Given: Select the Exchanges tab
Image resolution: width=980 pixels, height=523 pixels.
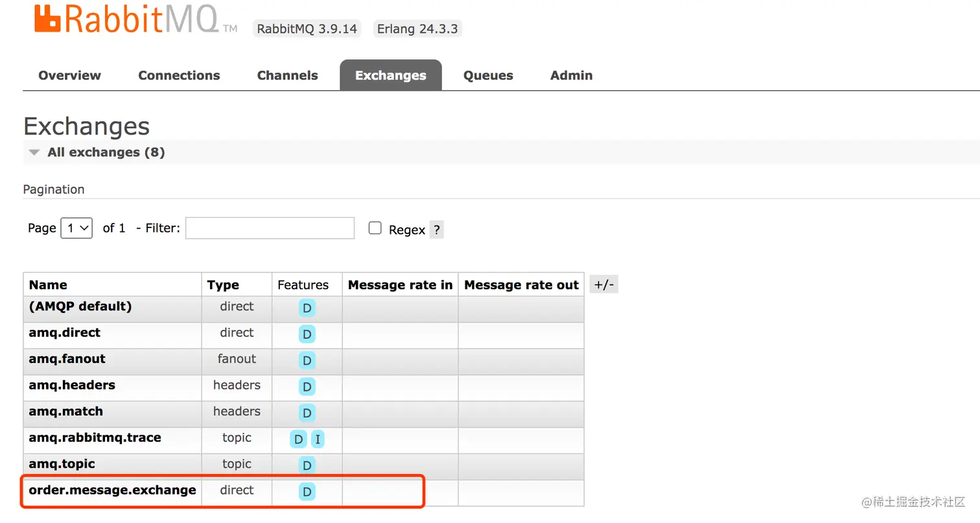Looking at the screenshot, I should [391, 75].
